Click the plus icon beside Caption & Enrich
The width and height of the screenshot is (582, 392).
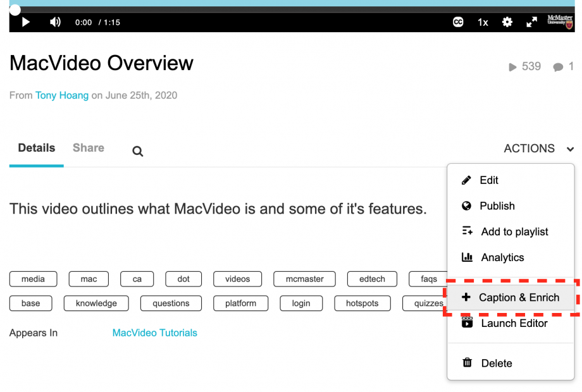coord(466,297)
